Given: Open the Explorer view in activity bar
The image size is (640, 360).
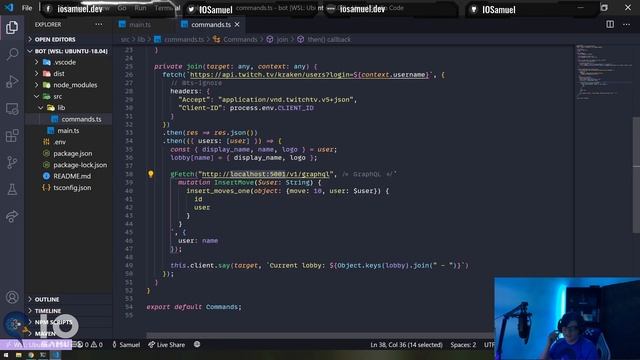Looking at the screenshot, I should click(x=12, y=27).
